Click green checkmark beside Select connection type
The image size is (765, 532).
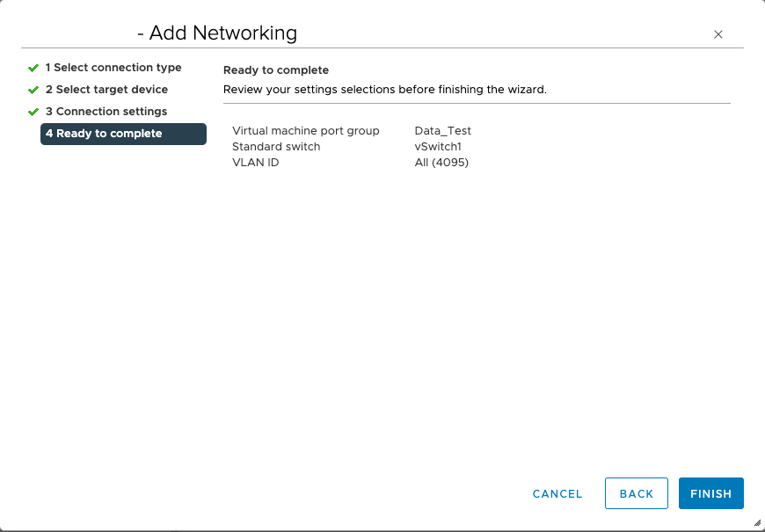click(x=33, y=68)
